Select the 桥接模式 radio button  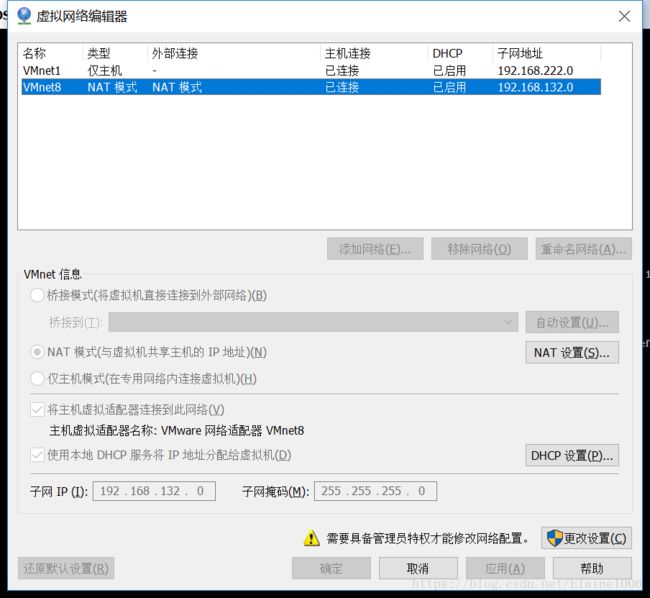[x=37, y=295]
